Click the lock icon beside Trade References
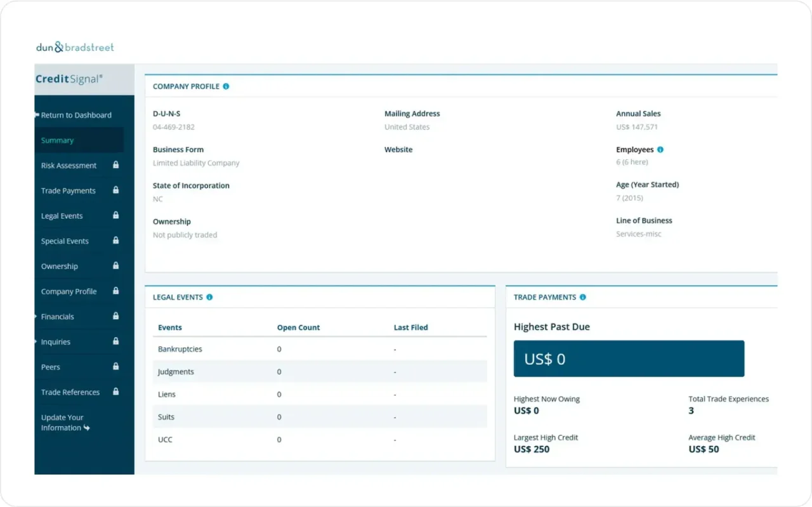The image size is (812, 507). tap(115, 392)
